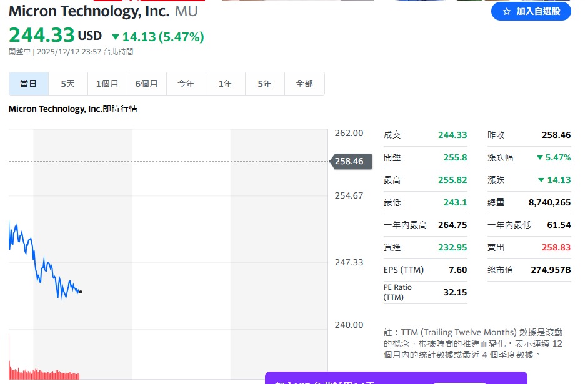Display the 全部 full history tab
The image size is (588, 384).
(x=304, y=84)
